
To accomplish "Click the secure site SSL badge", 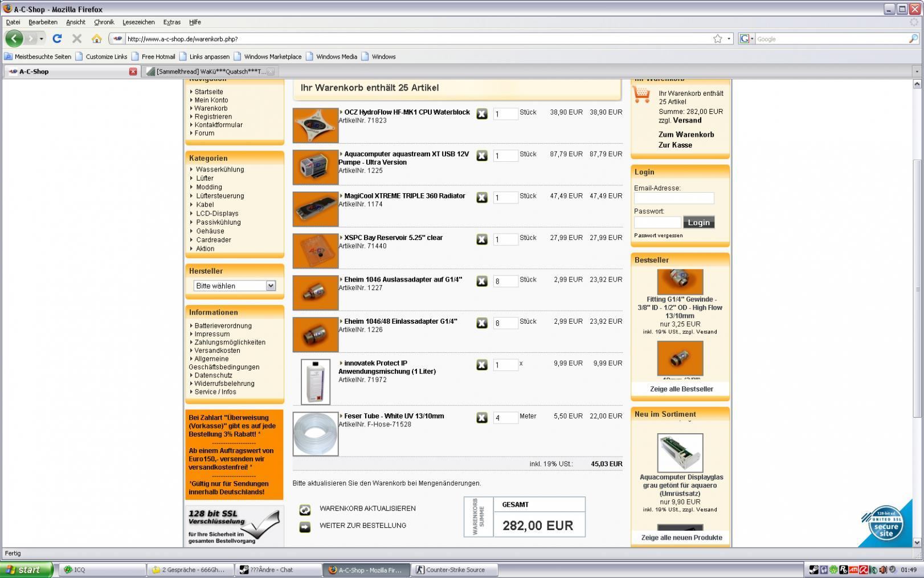I will [885, 523].
